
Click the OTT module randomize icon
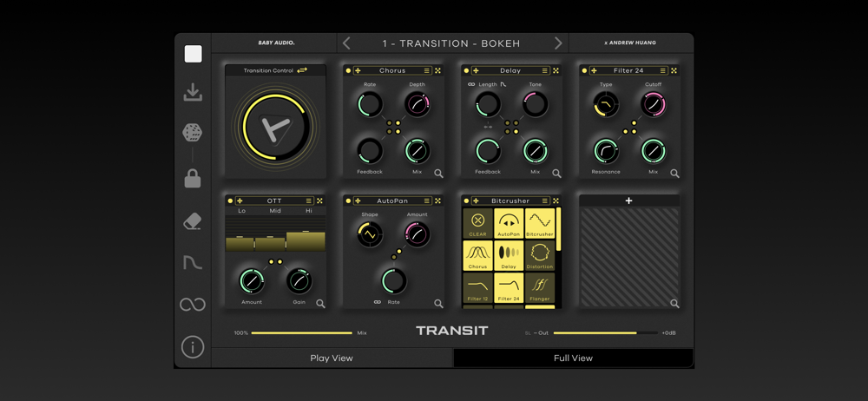point(320,200)
